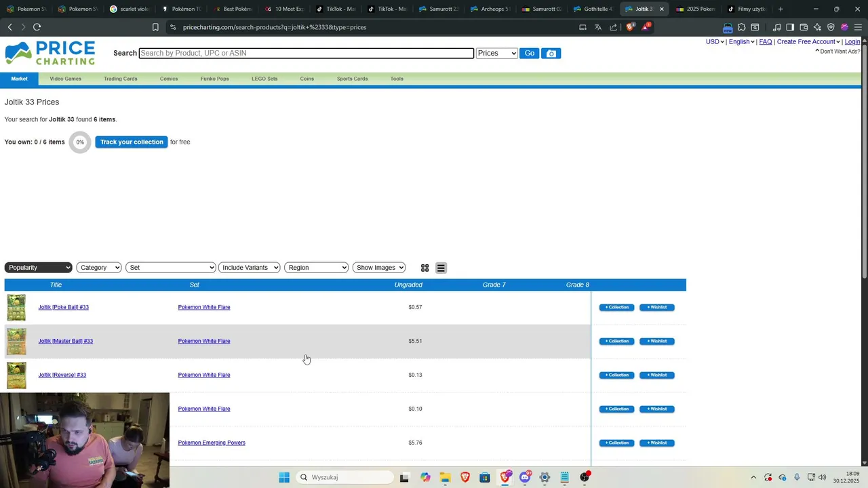Open the Funko Pops menu

(215, 79)
